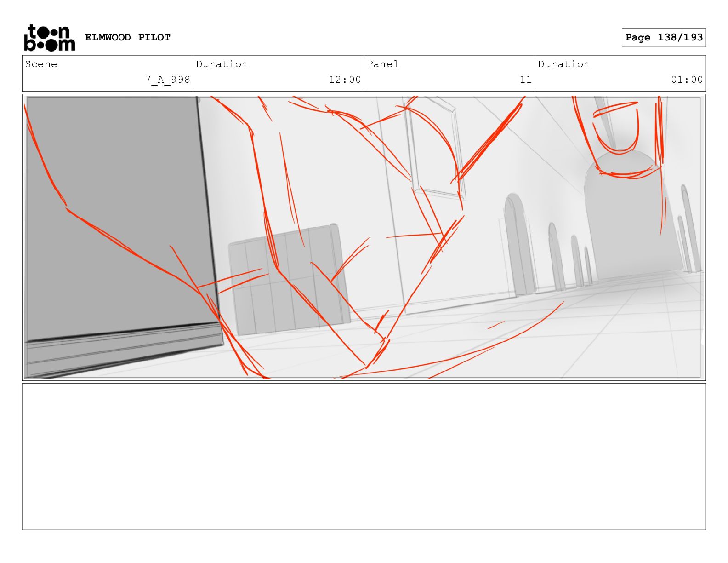The image size is (728, 563).
Task: Select scene value '7_A_998'
Action: point(168,80)
